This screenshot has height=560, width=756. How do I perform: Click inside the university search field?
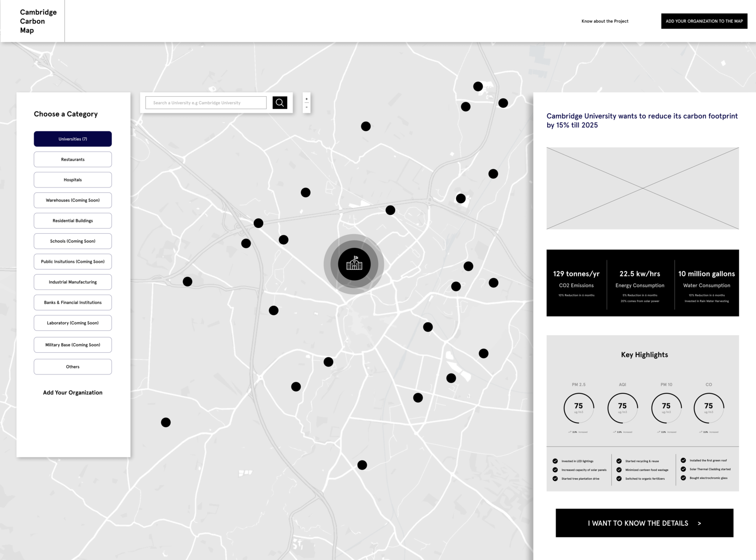[206, 102]
